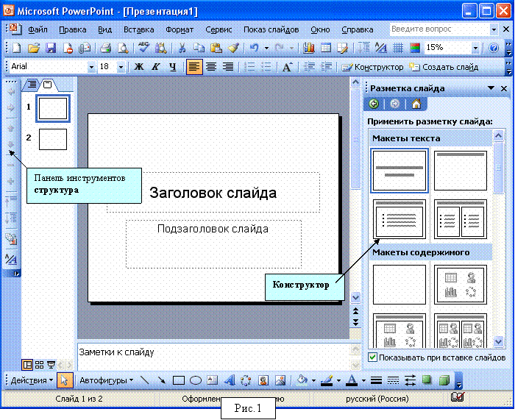Image resolution: width=515 pixels, height=420 pixels.
Task: Open the Arial font name dropdown
Action: pos(91,67)
